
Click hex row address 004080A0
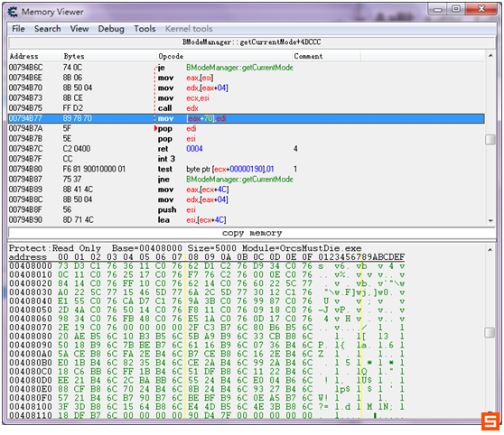[31, 354]
